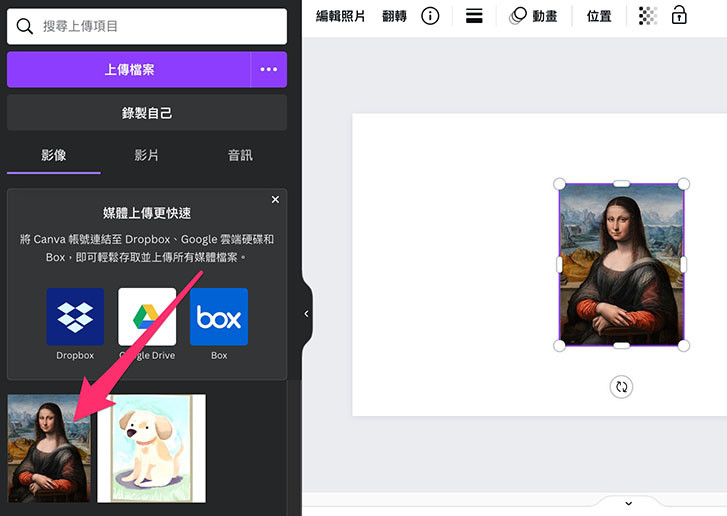Open the line style icon
The image size is (727, 516).
474,16
